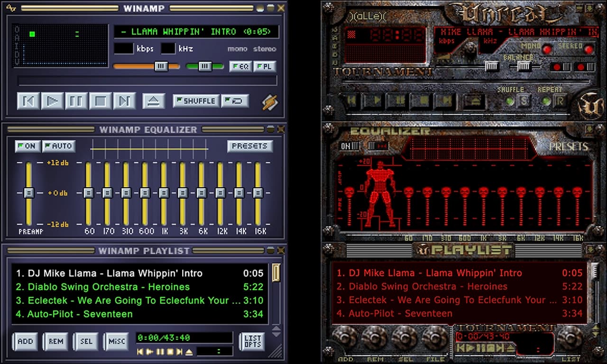Open the ADD menu in classic playlist

pos(25,341)
